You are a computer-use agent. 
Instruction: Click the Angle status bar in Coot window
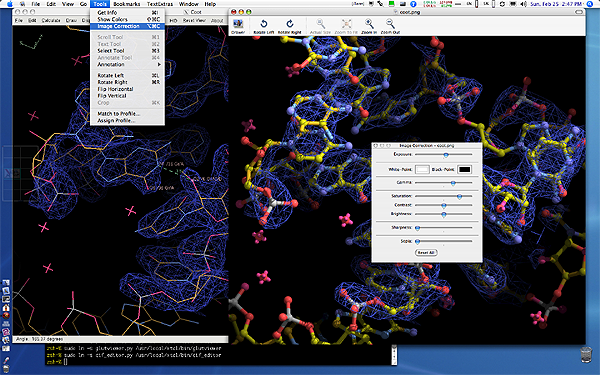tap(121, 339)
